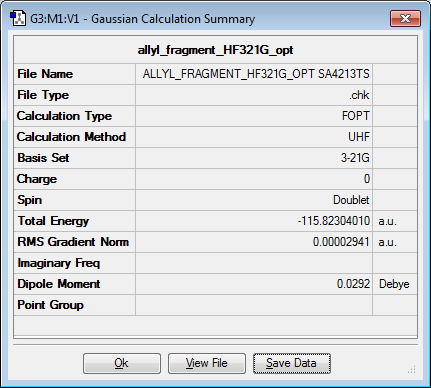431x388 pixels.
Task: Click the Debye unit label
Action: click(x=394, y=284)
